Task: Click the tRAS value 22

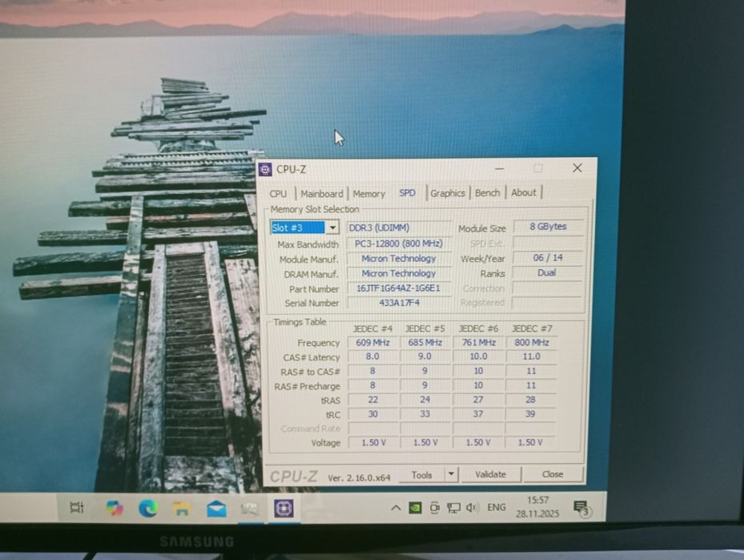Action: [x=373, y=400]
